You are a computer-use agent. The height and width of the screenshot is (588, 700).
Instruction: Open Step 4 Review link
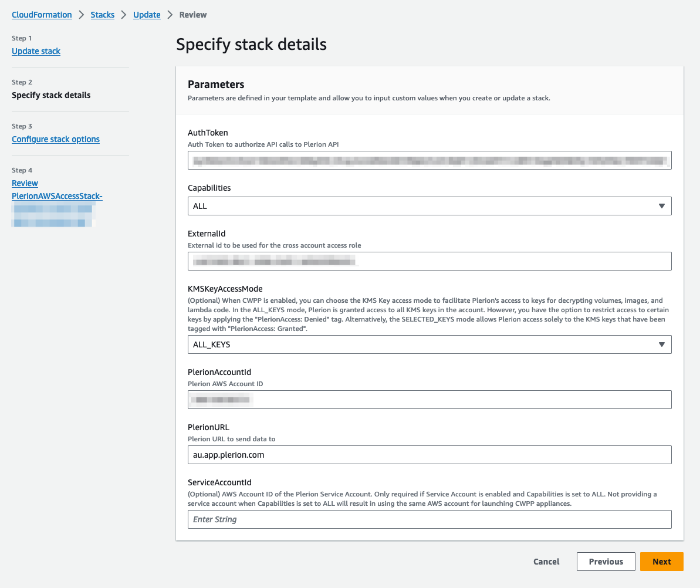pos(25,183)
